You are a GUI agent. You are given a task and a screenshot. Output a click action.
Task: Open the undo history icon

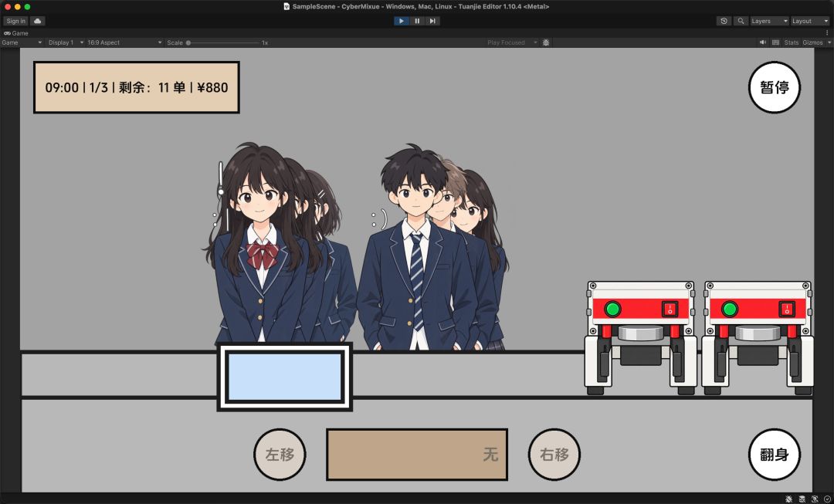pos(724,21)
